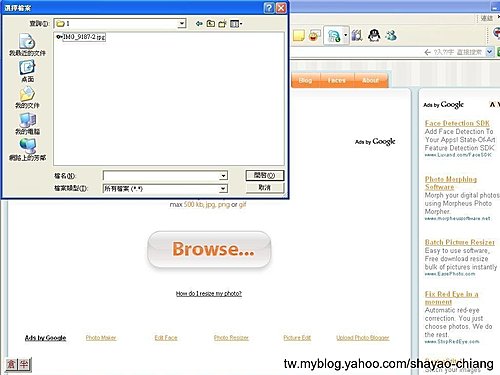Image resolution: width=500 pixels, height=375 pixels.
Task: Click the help question mark in dialog title
Action: (269, 8)
